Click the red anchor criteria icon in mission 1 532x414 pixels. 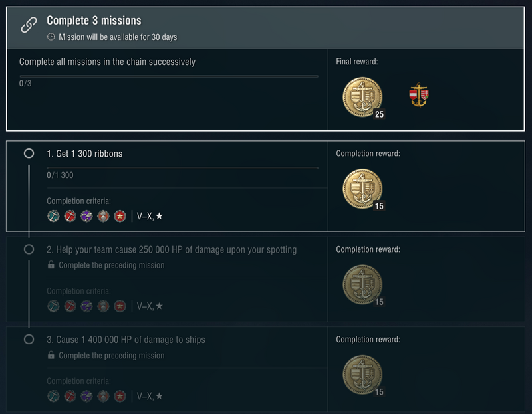(70, 216)
